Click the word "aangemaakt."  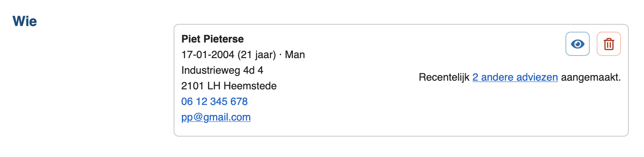591,78
